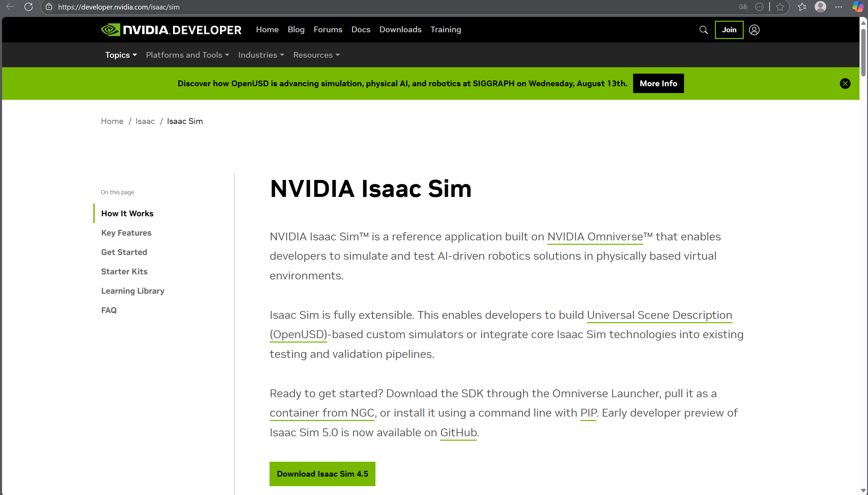The height and width of the screenshot is (495, 868).
Task: Jump to Key Features section
Action: (x=126, y=233)
